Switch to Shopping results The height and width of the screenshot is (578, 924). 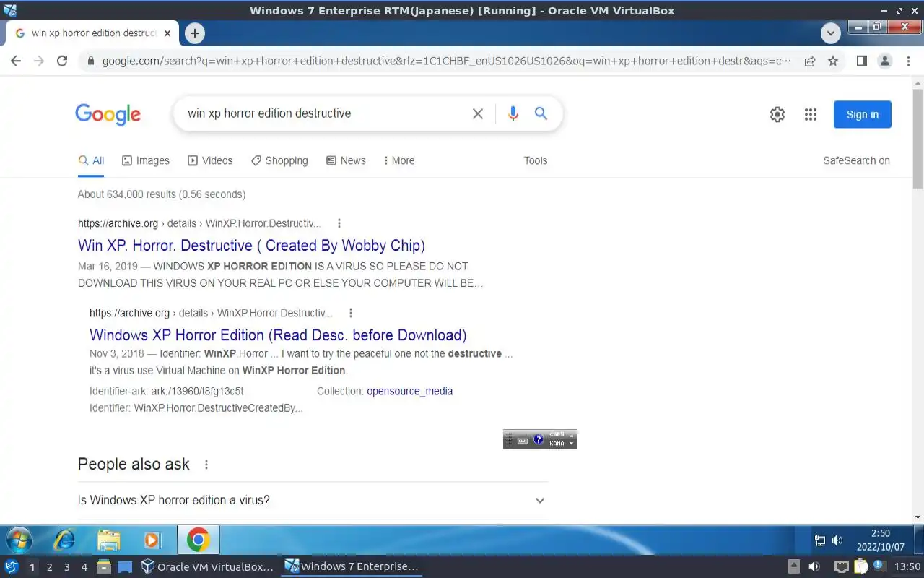point(279,160)
